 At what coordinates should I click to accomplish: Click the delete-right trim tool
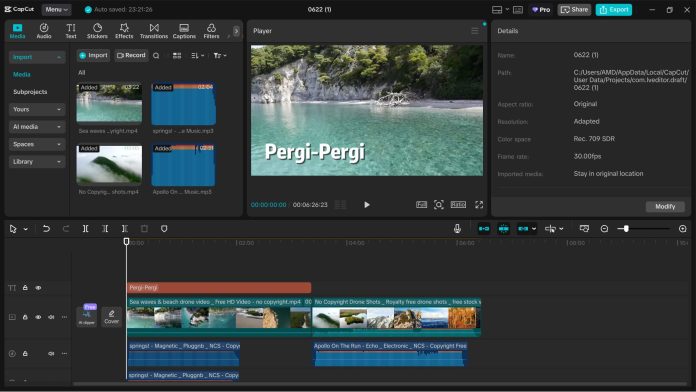point(125,229)
